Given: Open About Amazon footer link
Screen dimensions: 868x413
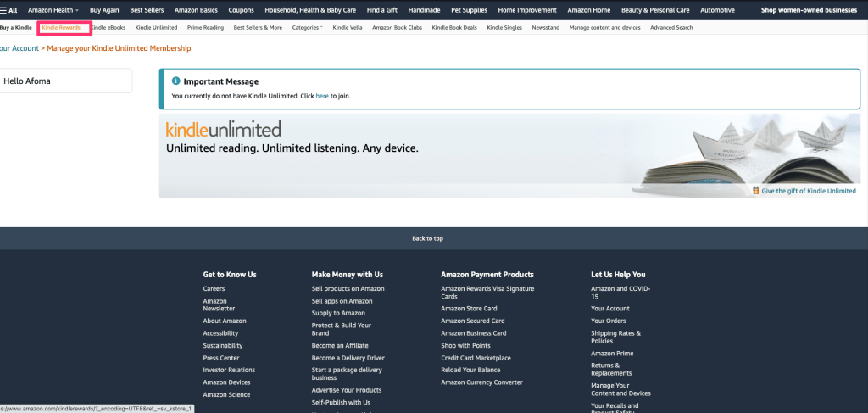Looking at the screenshot, I should pyautogui.click(x=224, y=321).
